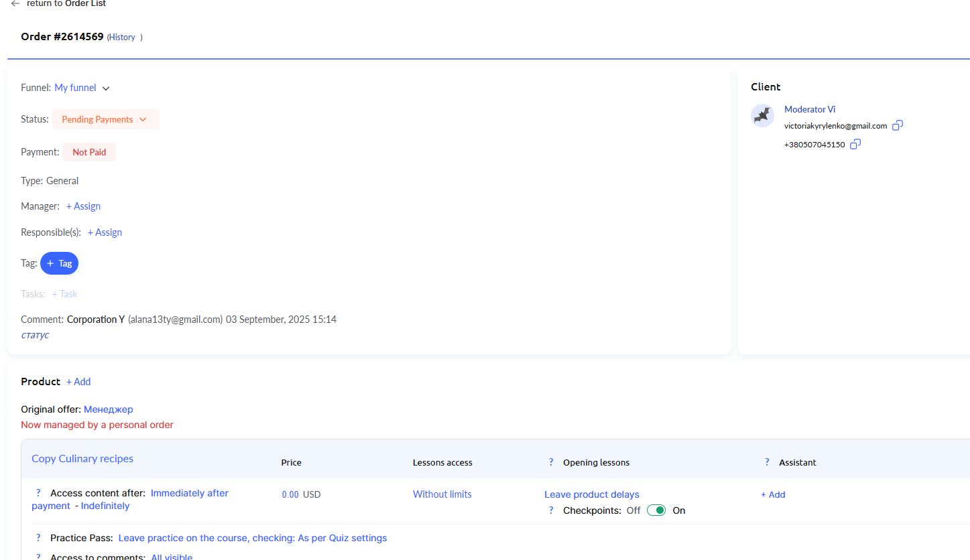Click help icon beside Checkpoints
The image size is (970, 560).
tap(551, 510)
